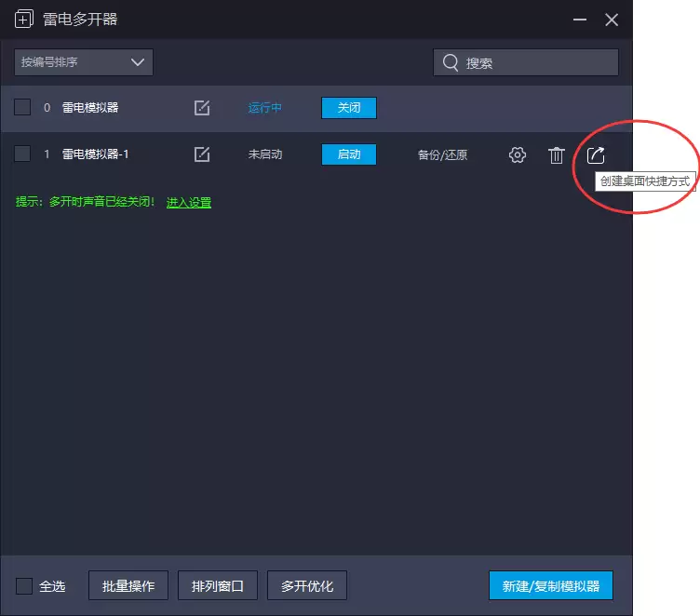Screen dimensions: 700x616
Task: Select the 未启动 status text
Action: point(265,154)
